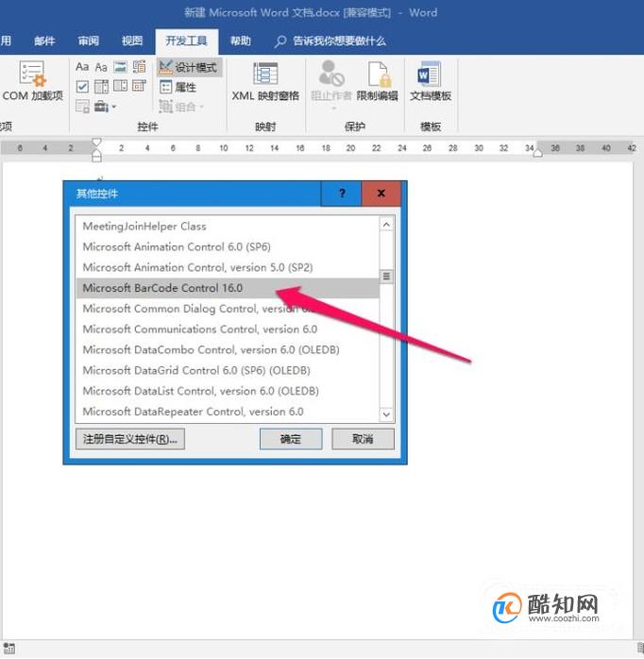Viewport: 644px width, 659px height.
Task: Select Microsoft DataGrid Control 6.0 (SP6)
Action: tap(228, 370)
